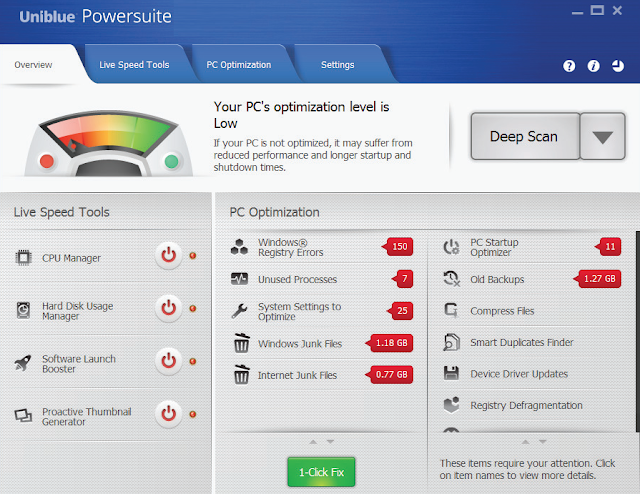Screen dimensions: 640x494
Task: Toggle Software Launch Booster power button
Action: click(x=168, y=361)
